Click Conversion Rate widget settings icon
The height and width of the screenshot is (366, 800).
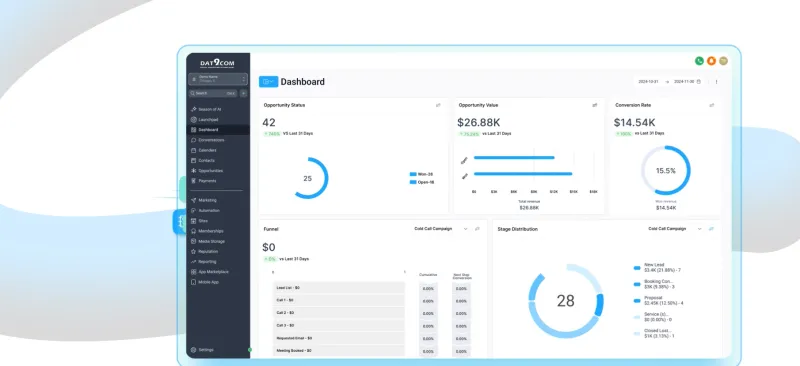[712, 105]
